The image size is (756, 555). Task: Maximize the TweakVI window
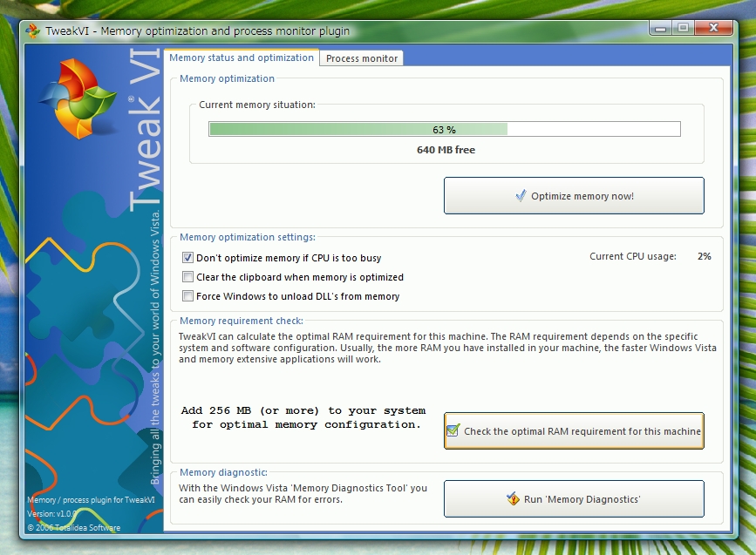tap(684, 28)
